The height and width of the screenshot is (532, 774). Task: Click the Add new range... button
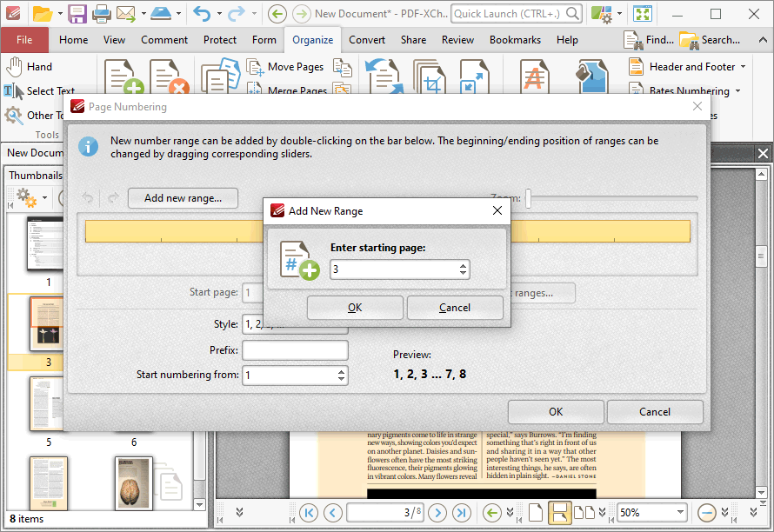tap(183, 198)
